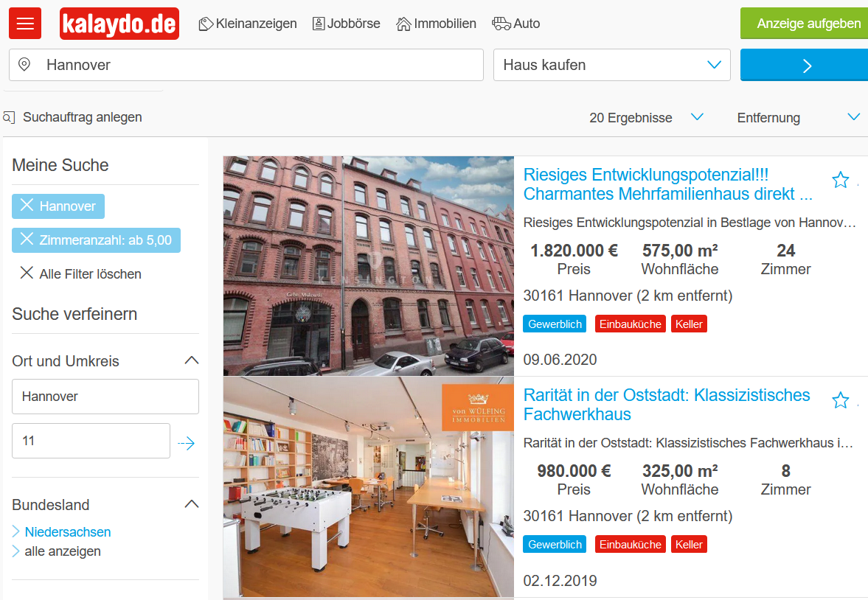Collapse the Ort und Umkreis section
Viewport: 868px width, 600px height.
(191, 361)
